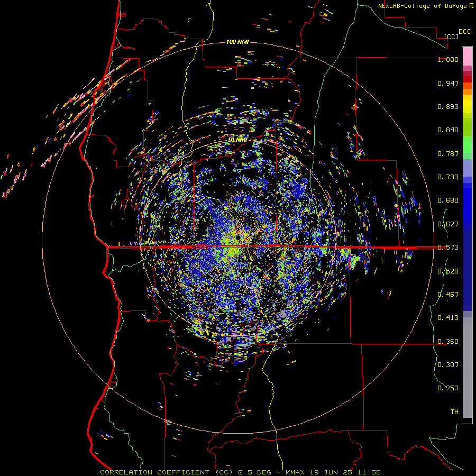Viewport: 476px width, 476px height.
Task: Click the 0.787 color scale value
Action: (x=448, y=153)
